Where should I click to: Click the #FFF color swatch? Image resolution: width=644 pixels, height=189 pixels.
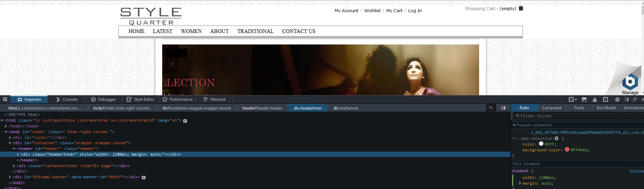point(541,144)
